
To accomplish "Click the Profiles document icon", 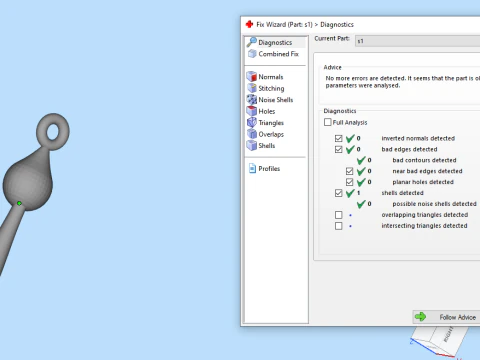I will pos(252,168).
